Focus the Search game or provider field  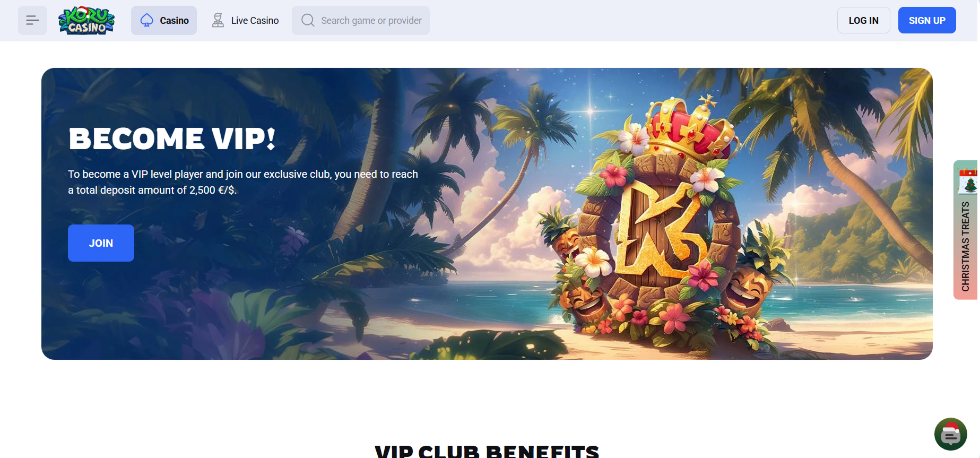361,21
